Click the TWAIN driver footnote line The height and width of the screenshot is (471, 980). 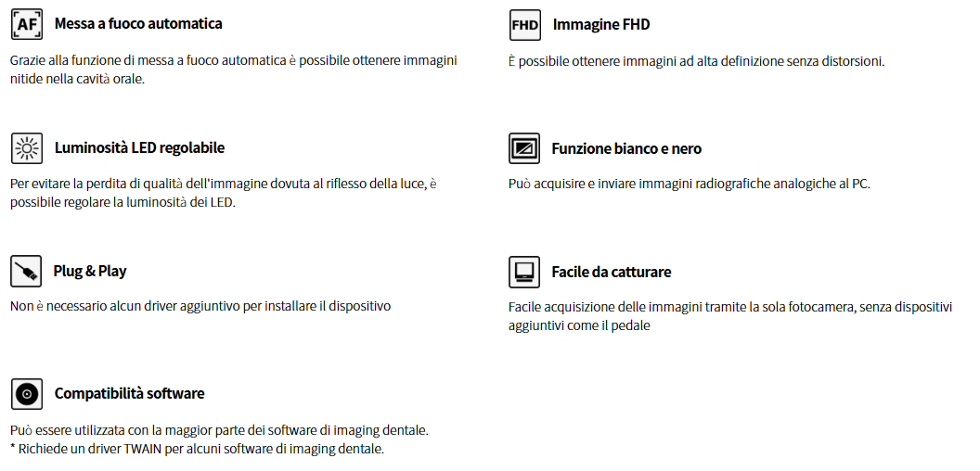tap(197, 449)
